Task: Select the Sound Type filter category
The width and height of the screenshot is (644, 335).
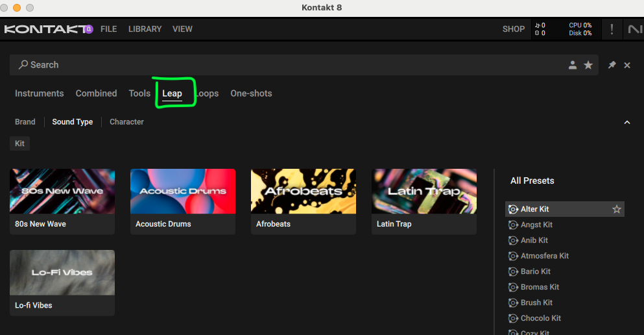Action: pyautogui.click(x=72, y=121)
